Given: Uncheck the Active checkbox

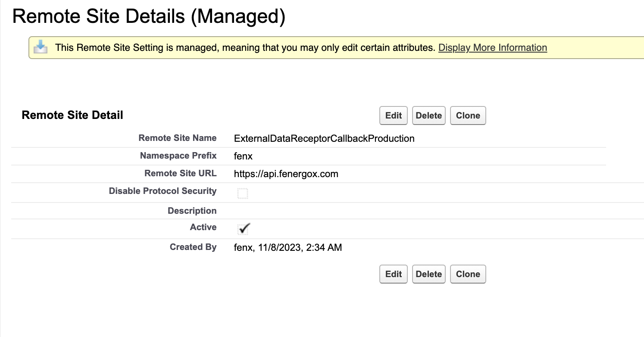Looking at the screenshot, I should [243, 229].
